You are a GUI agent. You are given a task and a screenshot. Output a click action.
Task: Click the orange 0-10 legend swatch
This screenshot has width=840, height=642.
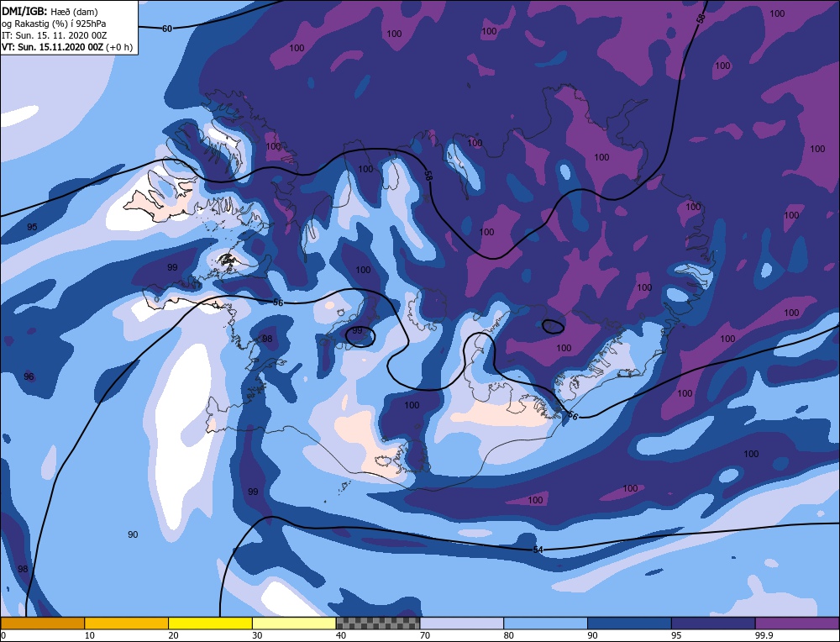pyautogui.click(x=42, y=623)
